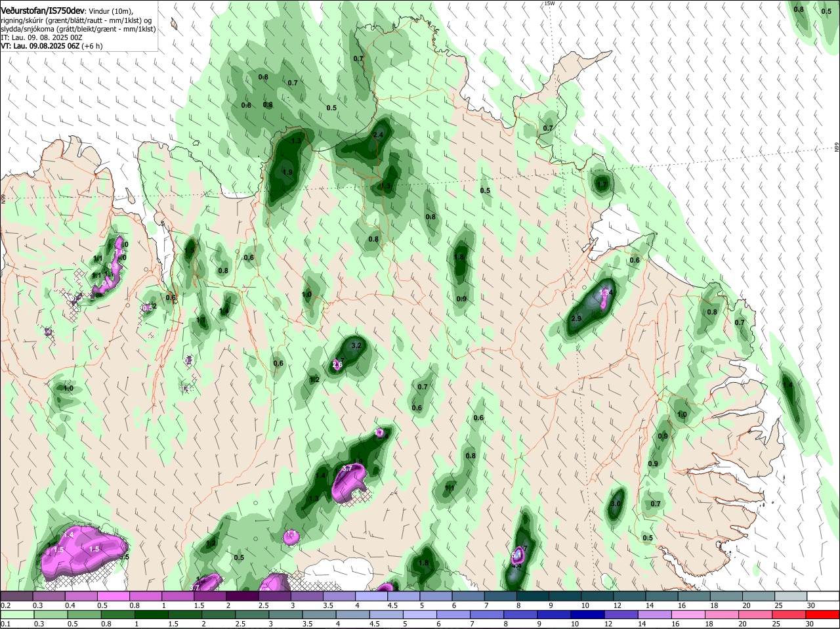The width and height of the screenshot is (840, 629).
Task: Click the Veðurstofan/IS750dev title text
Action: pos(43,11)
